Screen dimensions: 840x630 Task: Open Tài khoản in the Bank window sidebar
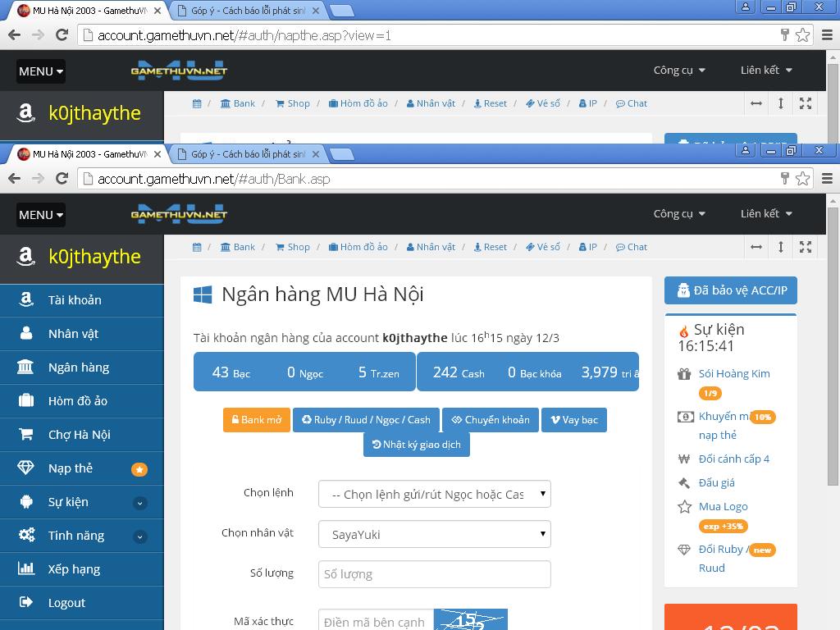(x=82, y=300)
